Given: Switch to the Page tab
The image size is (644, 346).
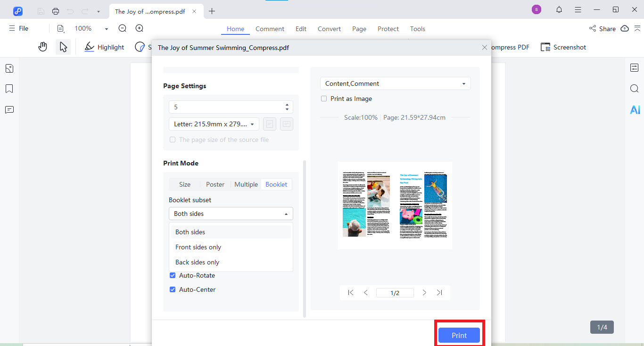Looking at the screenshot, I should pos(359,29).
